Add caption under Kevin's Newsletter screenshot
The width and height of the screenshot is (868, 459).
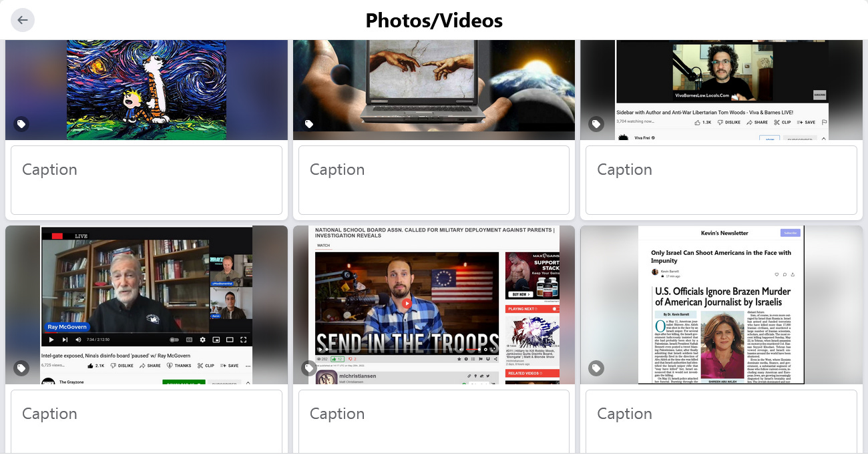721,423
